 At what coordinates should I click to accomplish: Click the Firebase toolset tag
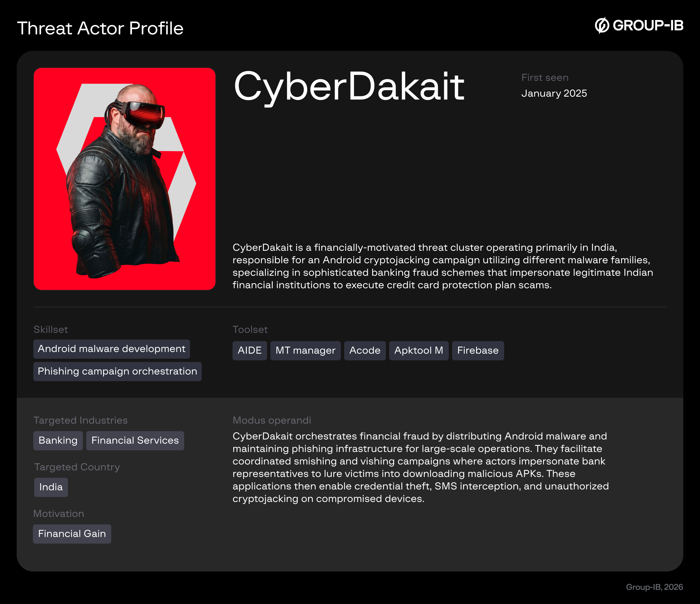coord(478,351)
